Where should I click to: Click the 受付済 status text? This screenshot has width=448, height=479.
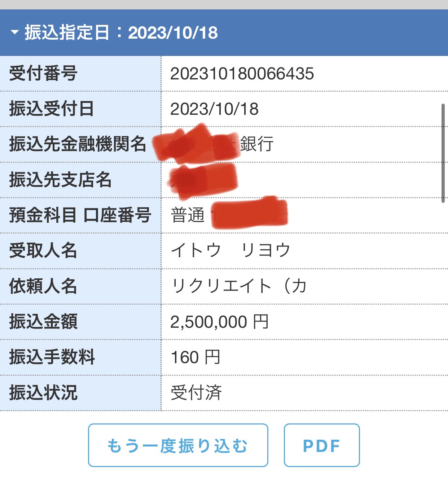[x=196, y=393]
